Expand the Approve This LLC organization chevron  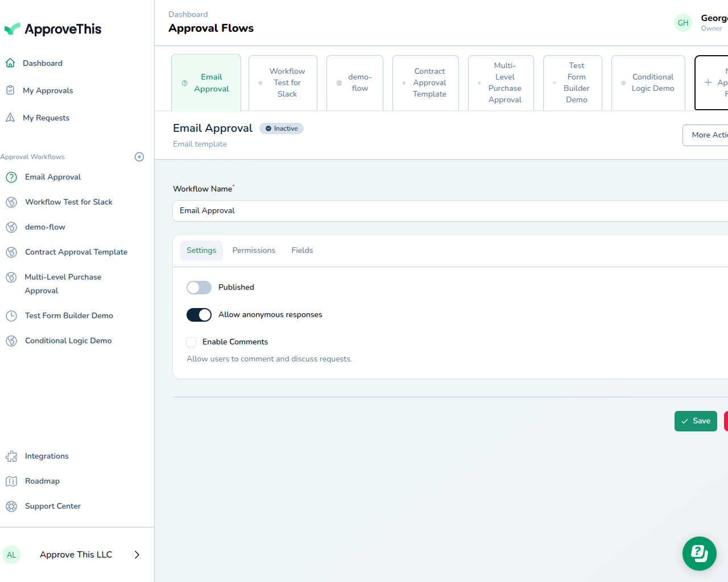pyautogui.click(x=137, y=555)
